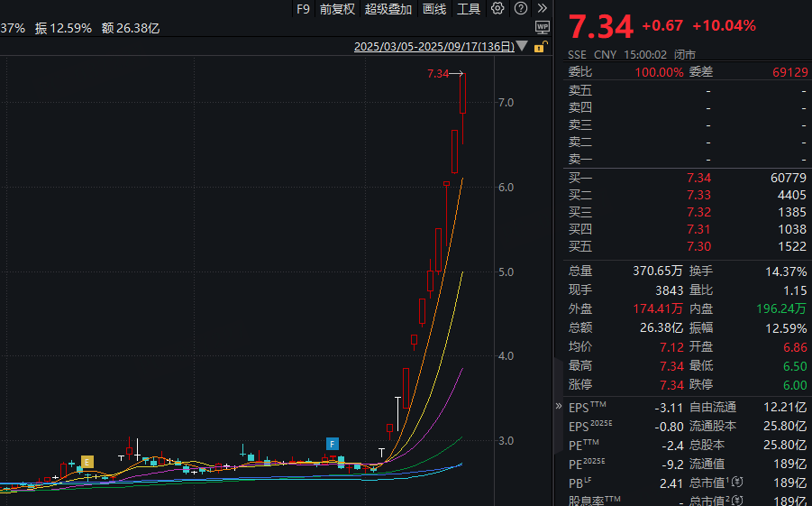Open the chart settings gear

pos(498,9)
